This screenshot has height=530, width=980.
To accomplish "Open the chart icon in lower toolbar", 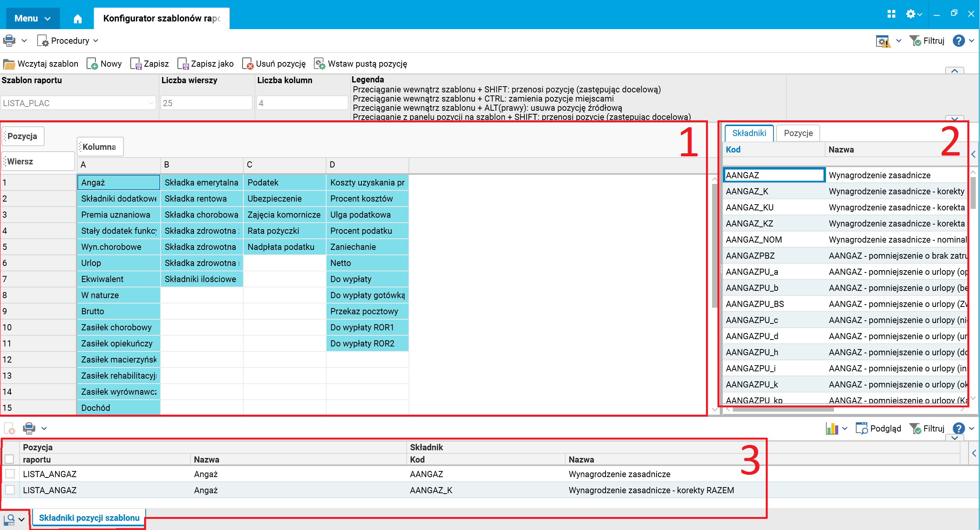I will tap(832, 428).
